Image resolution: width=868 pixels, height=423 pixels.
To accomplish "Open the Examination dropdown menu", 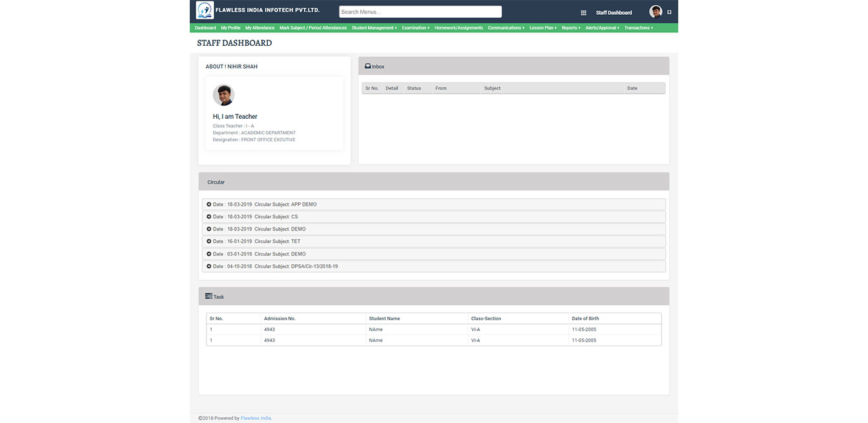I will click(416, 28).
